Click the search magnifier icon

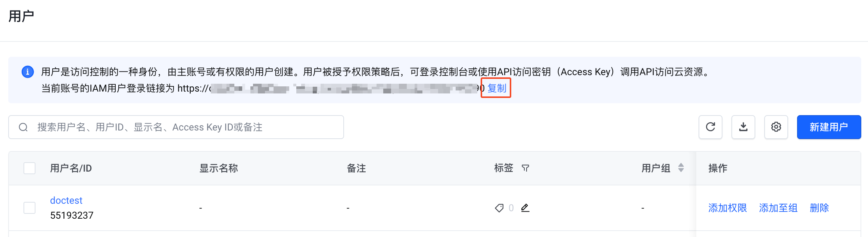(23, 127)
